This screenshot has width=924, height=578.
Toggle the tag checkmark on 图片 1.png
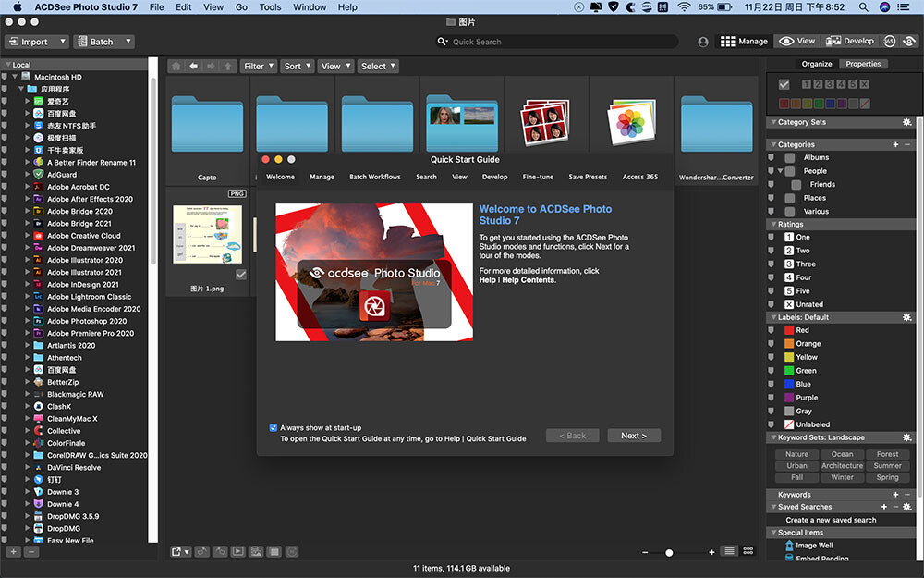tap(240, 275)
